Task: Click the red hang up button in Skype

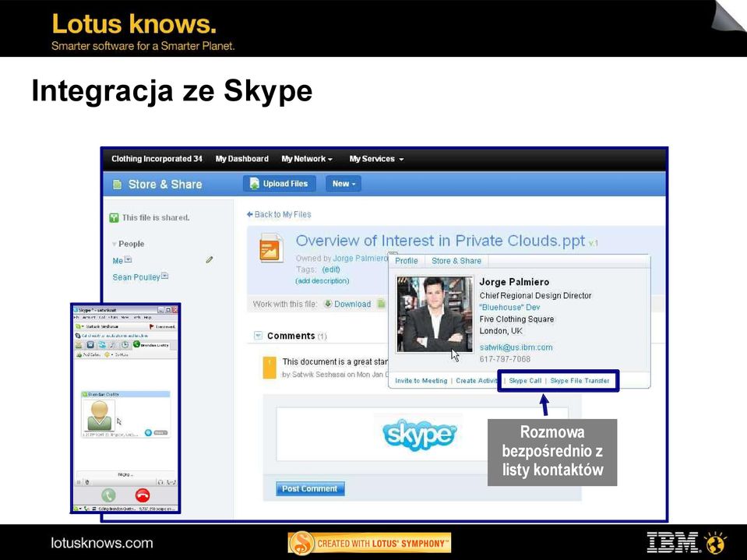Action: pyautogui.click(x=143, y=495)
